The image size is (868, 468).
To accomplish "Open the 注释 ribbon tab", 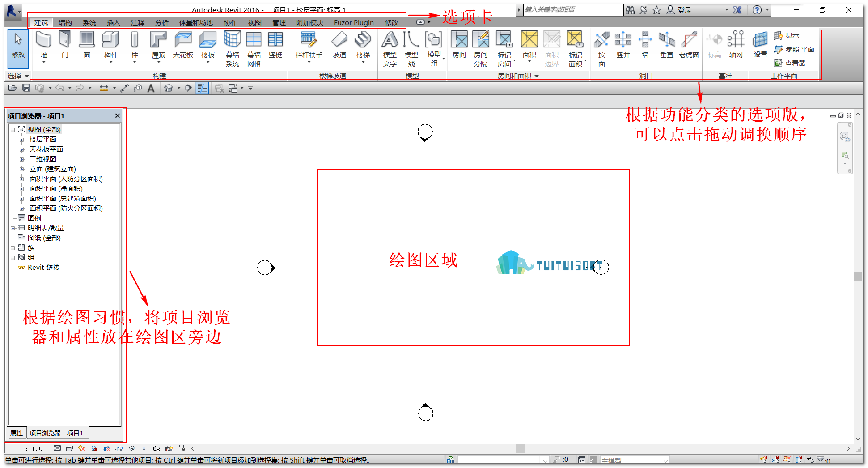I will [137, 22].
